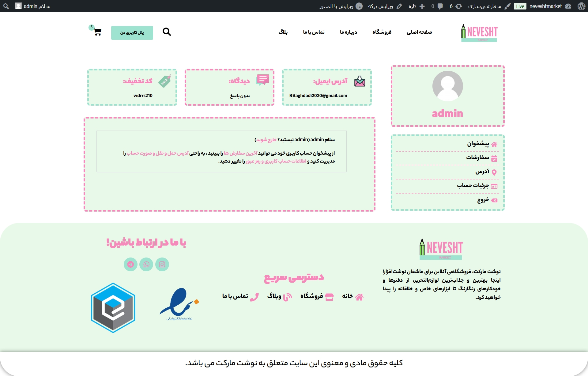Click the Live status badge

pyautogui.click(x=520, y=6)
